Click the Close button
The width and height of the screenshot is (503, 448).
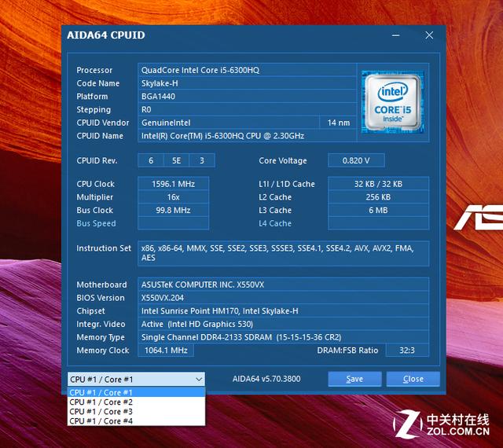(413, 379)
